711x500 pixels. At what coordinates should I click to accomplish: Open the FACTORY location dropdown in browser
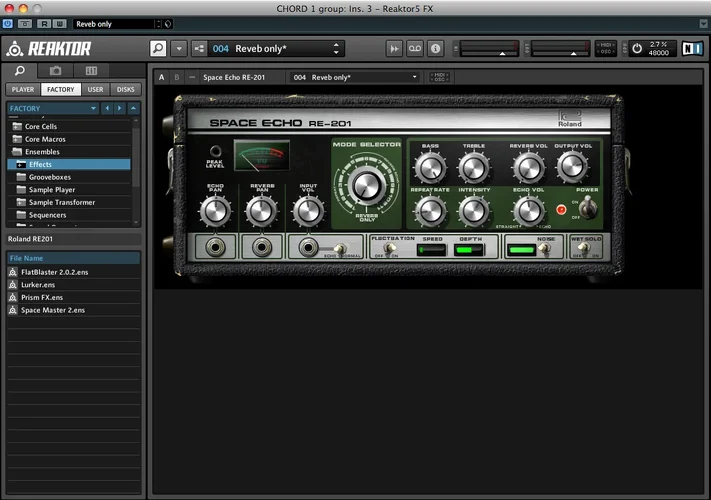[50, 108]
